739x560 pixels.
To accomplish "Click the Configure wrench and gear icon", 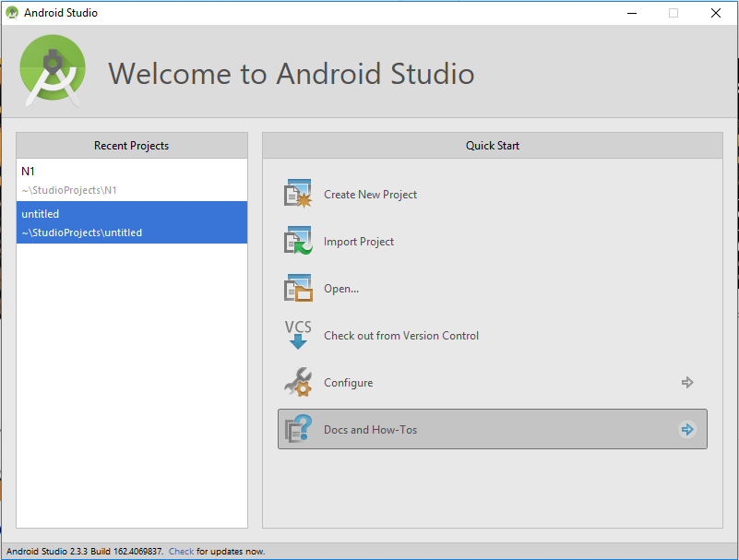I will coord(298,382).
